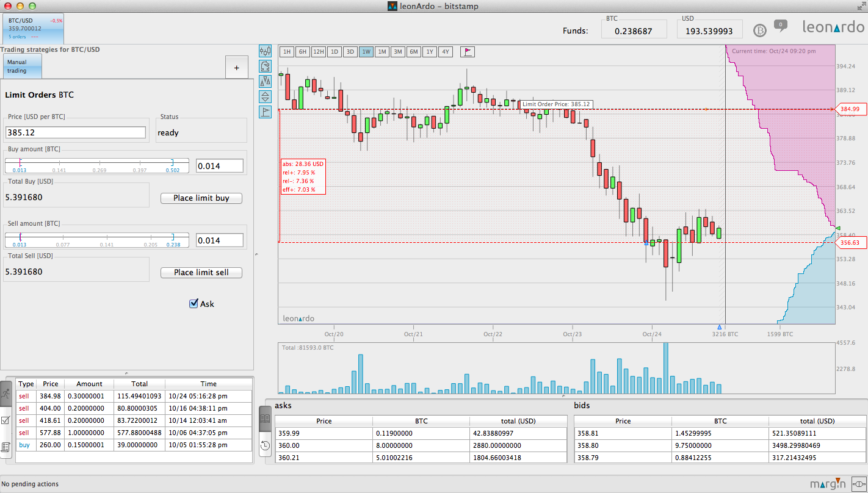Select the sell order at 577.88
The height and width of the screenshot is (493, 868).
point(134,433)
